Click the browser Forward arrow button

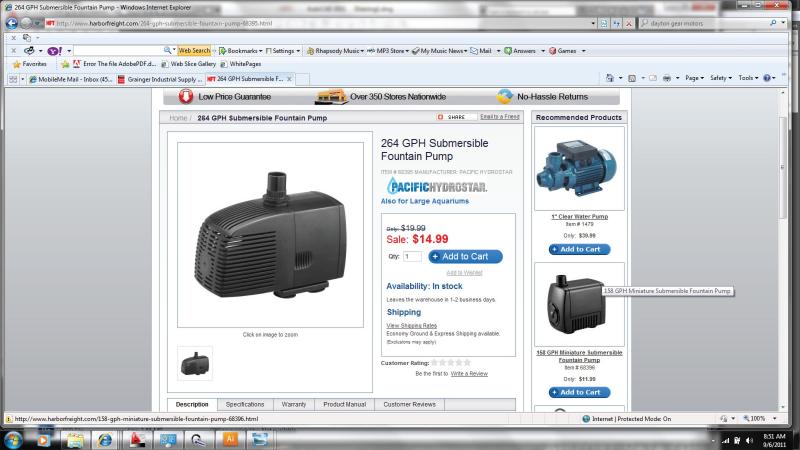(26, 23)
